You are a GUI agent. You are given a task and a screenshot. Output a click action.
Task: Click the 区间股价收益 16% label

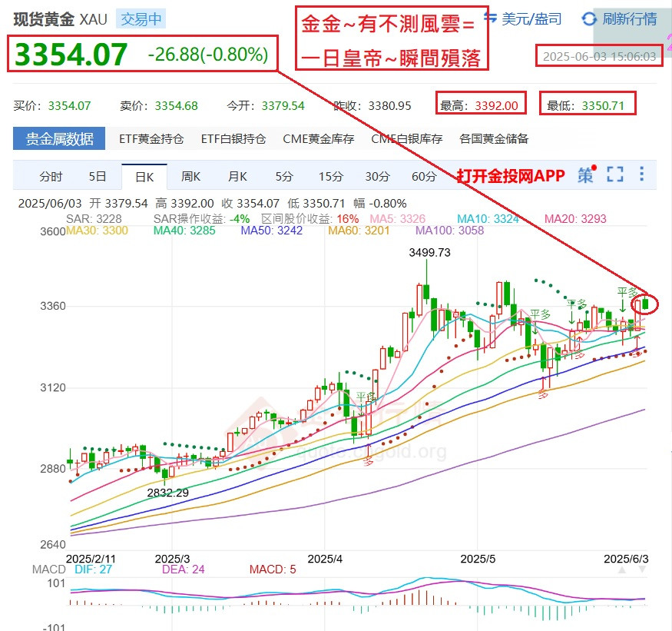[310, 219]
